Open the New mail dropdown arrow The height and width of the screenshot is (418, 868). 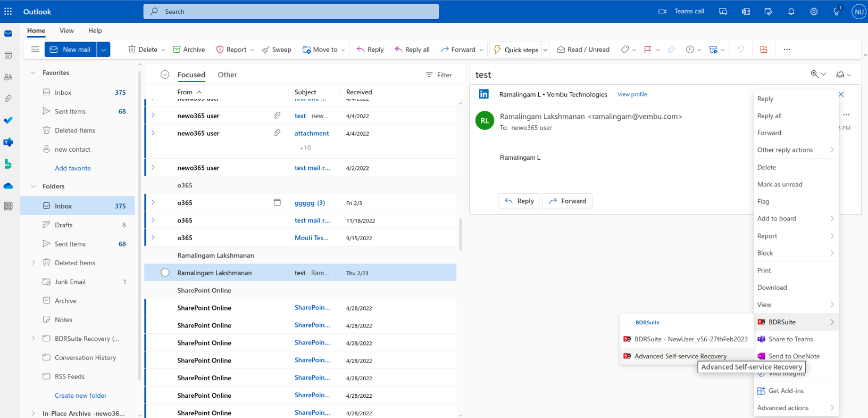104,50
